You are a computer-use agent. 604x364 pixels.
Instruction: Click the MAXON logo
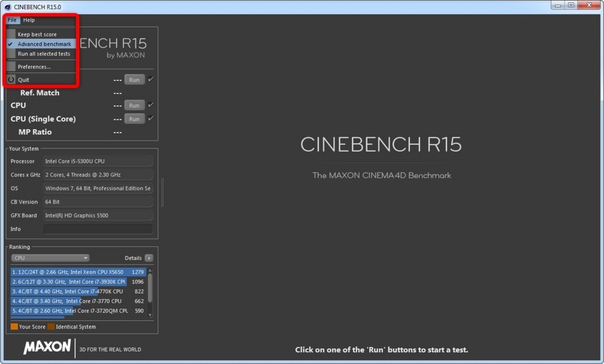click(47, 347)
